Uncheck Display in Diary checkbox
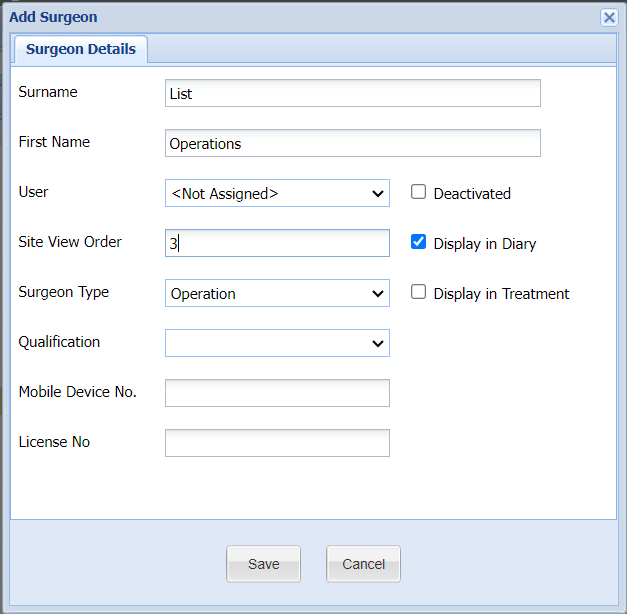The height and width of the screenshot is (614, 627). [x=419, y=242]
